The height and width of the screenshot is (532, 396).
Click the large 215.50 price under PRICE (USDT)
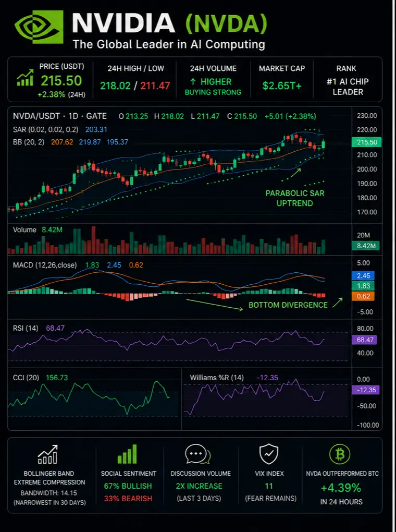[x=61, y=80]
